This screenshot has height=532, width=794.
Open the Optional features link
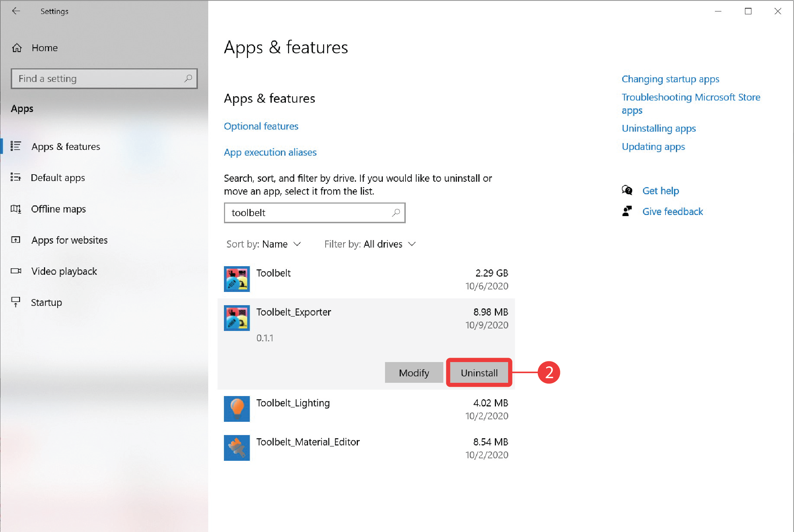[261, 126]
